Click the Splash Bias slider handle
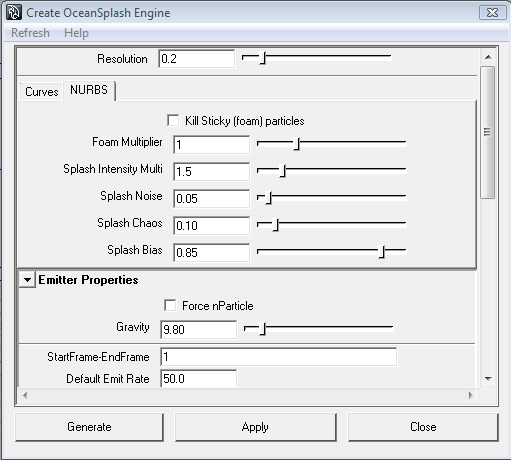511x460 pixels. pos(382,252)
